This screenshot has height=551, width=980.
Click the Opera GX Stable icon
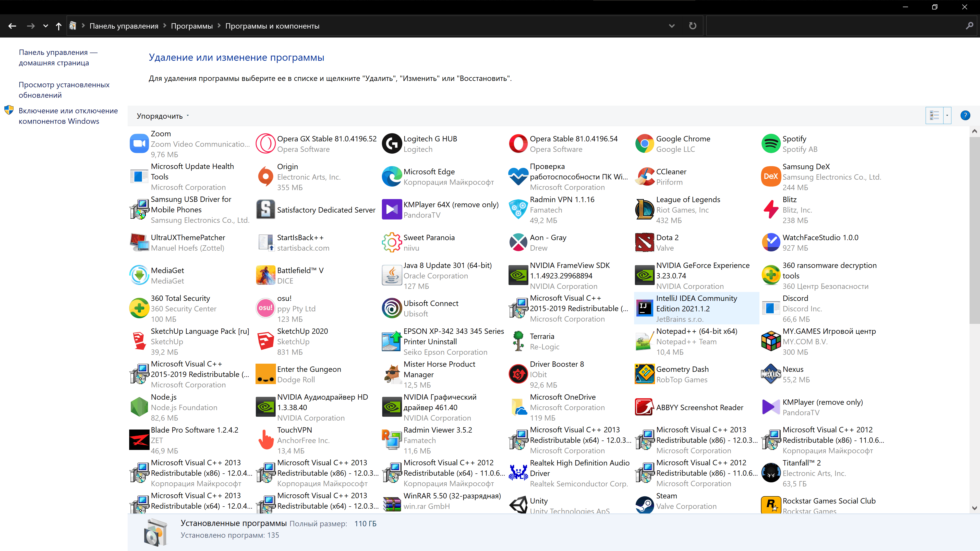(265, 144)
